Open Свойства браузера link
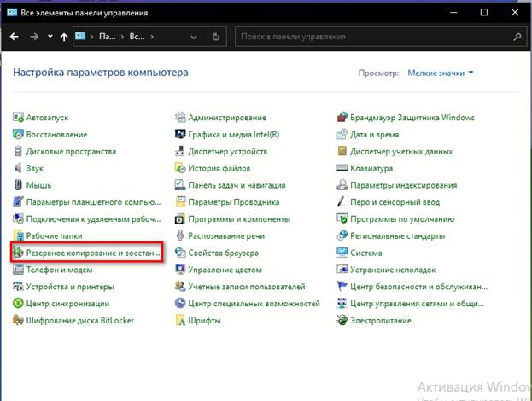This screenshot has height=401, width=532. click(x=223, y=253)
